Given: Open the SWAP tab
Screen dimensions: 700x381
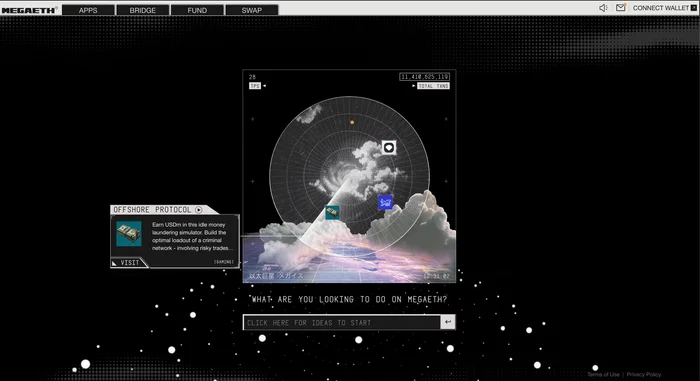Looking at the screenshot, I should (x=252, y=10).
